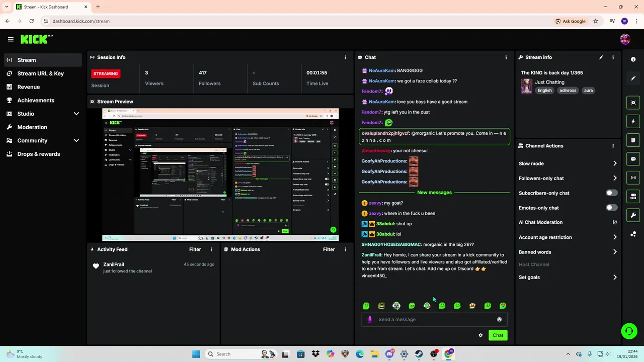Open Dropbox from the taskbar

click(315, 354)
